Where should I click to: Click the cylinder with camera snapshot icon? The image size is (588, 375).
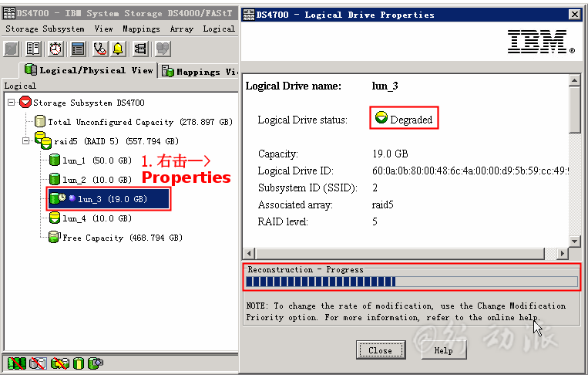96,363
